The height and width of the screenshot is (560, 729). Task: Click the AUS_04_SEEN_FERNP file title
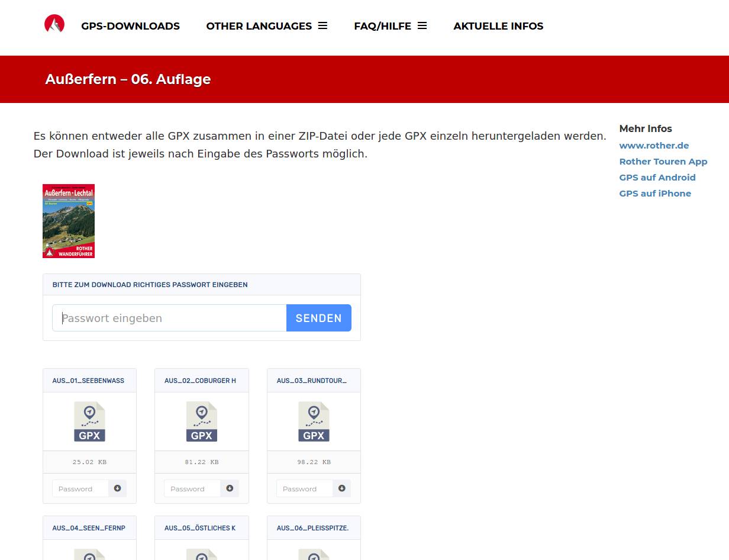(89, 528)
